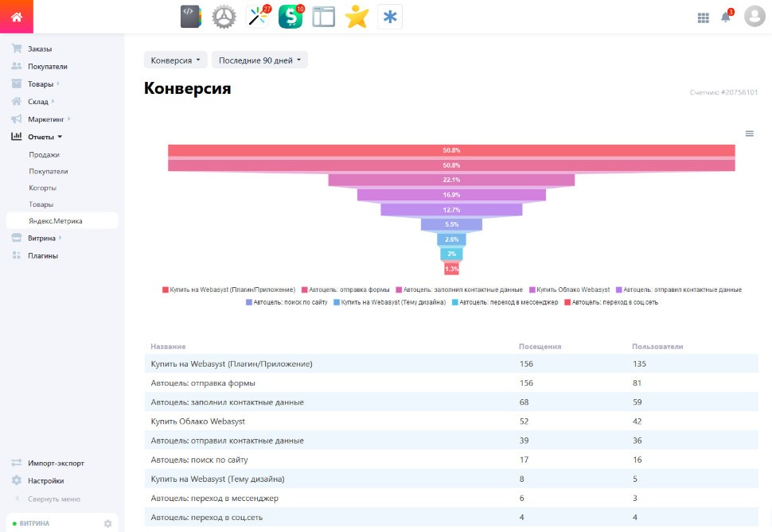Toggle legend item Автоцель: отправка формы
The image size is (772, 532).
coord(345,289)
